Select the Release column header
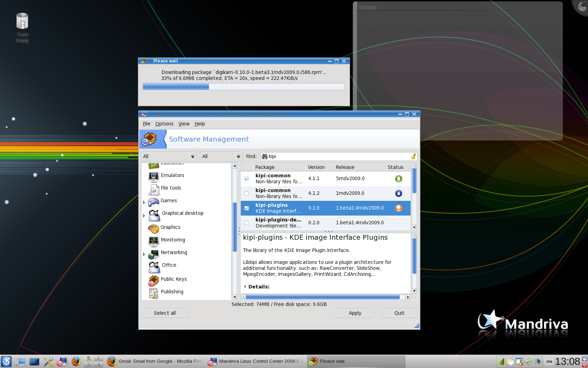588x368 pixels. pyautogui.click(x=360, y=167)
